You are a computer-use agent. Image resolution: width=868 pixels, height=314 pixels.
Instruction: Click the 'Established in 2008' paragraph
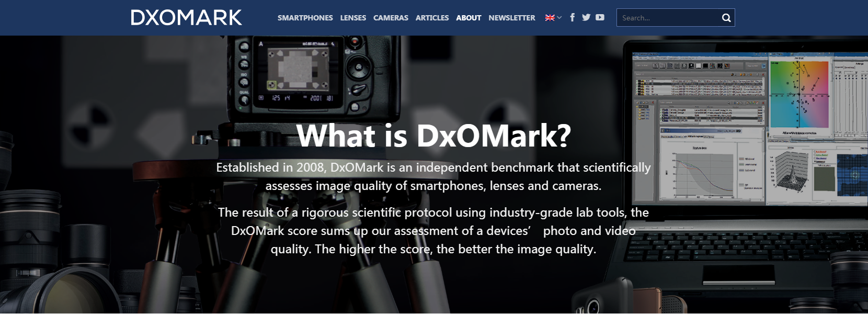[433, 176]
